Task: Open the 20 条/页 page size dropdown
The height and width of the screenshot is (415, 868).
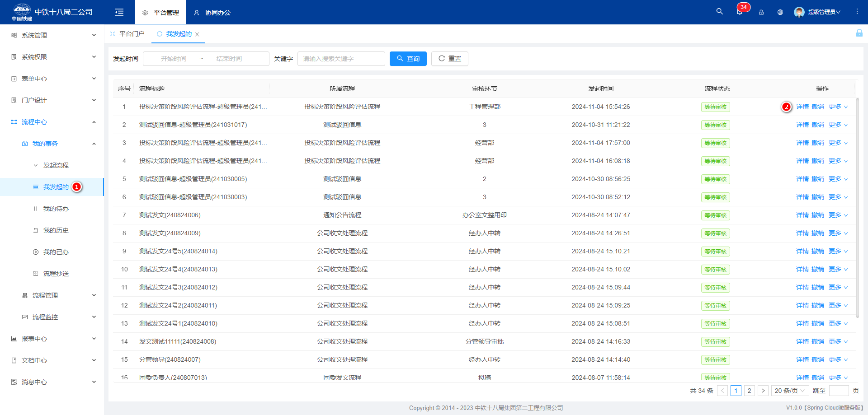Action: pyautogui.click(x=789, y=391)
